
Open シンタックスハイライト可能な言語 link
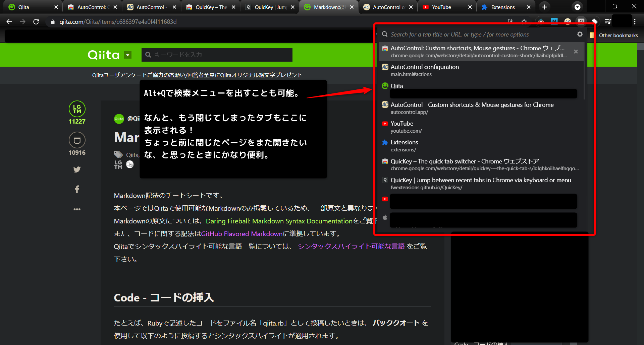click(x=351, y=247)
